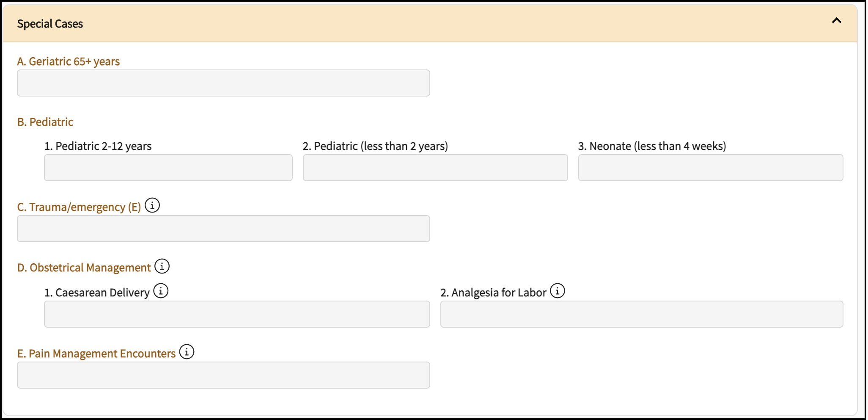868x420 pixels.
Task: Select the Caesarean Delivery input box
Action: pos(237,314)
